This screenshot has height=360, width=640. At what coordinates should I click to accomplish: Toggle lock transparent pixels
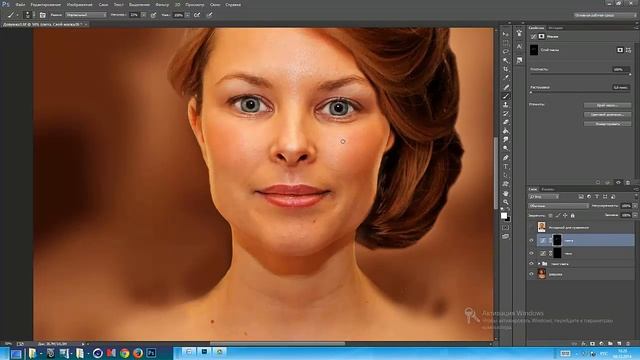pos(550,216)
